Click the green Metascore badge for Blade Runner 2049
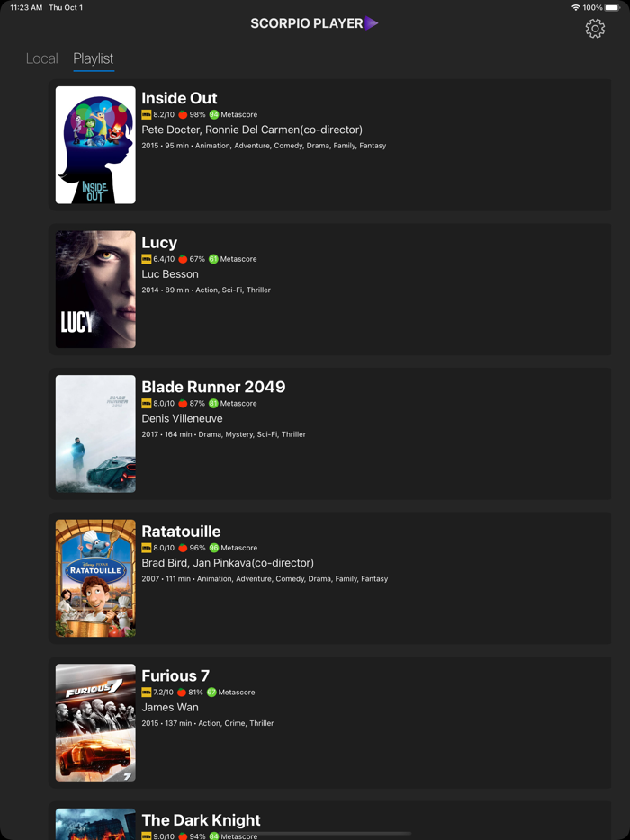Screen dimensions: 630x840 (x=213, y=404)
